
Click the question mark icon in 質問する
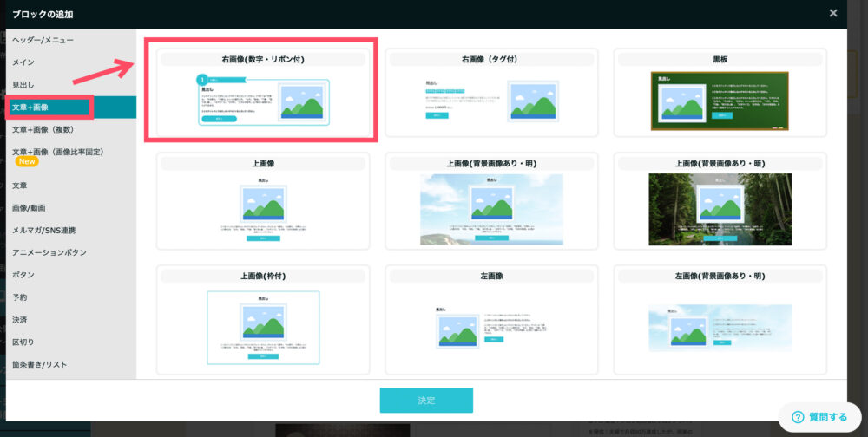(x=798, y=417)
